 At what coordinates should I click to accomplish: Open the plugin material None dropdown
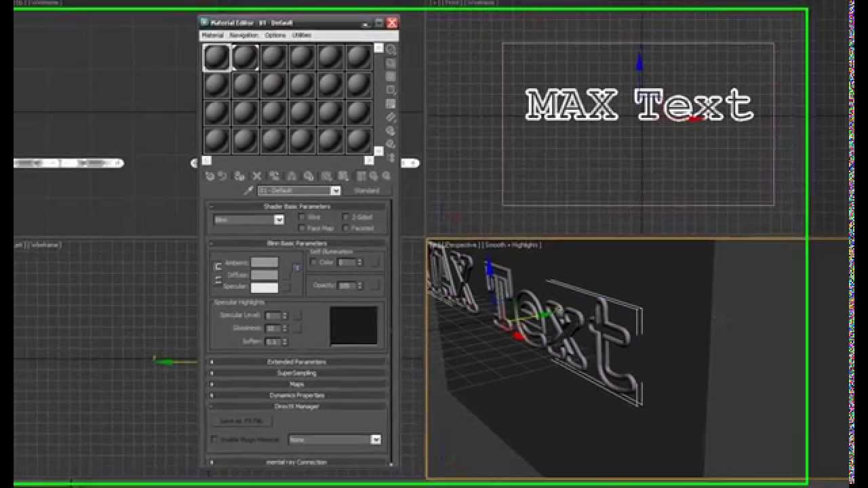[x=376, y=440]
